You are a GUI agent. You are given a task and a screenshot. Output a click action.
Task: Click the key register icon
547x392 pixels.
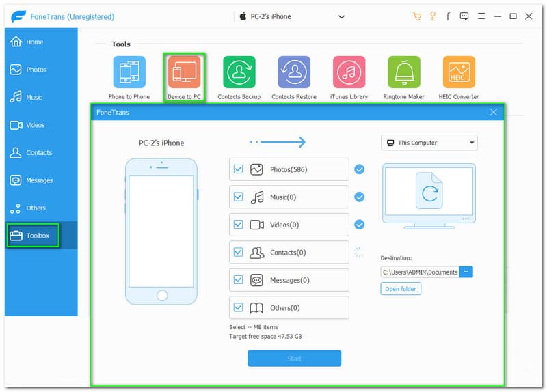(433, 16)
